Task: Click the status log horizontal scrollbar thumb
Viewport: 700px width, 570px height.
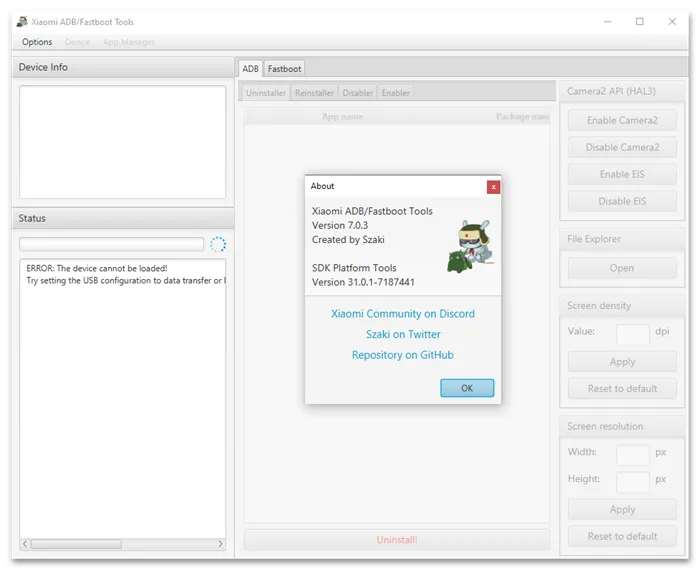Action: (76, 544)
